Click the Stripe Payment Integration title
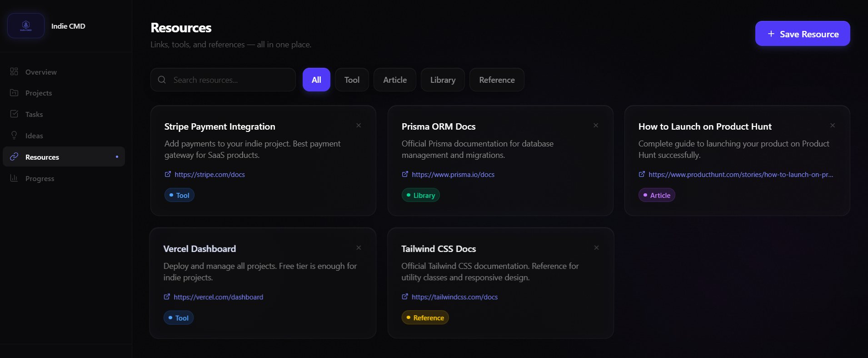This screenshot has width=868, height=358. point(220,126)
